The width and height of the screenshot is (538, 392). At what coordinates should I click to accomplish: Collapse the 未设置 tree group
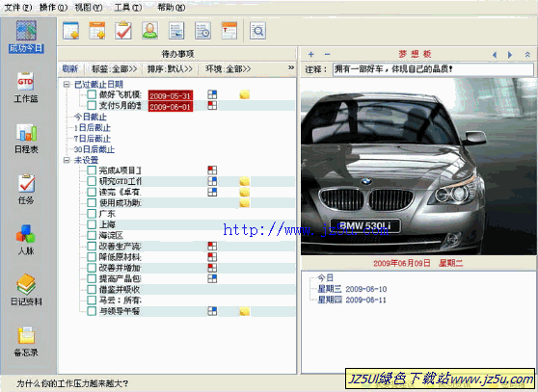point(67,160)
